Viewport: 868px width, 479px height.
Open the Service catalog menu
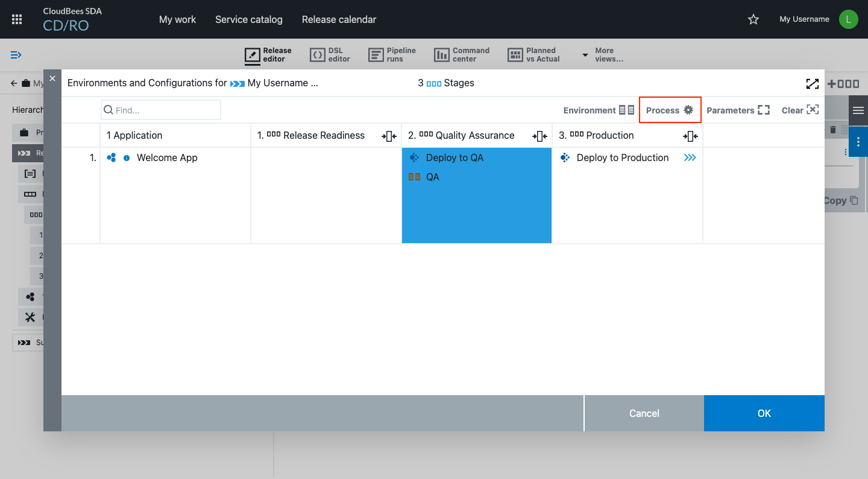(248, 19)
